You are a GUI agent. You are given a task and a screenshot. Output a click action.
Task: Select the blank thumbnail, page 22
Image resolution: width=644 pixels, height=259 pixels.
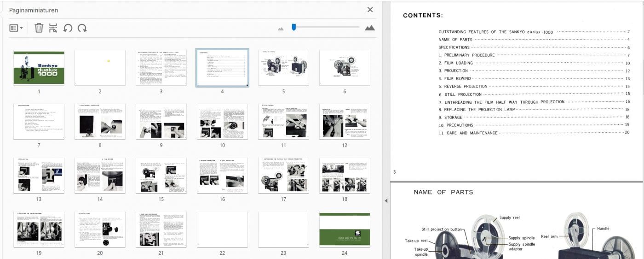pos(222,230)
